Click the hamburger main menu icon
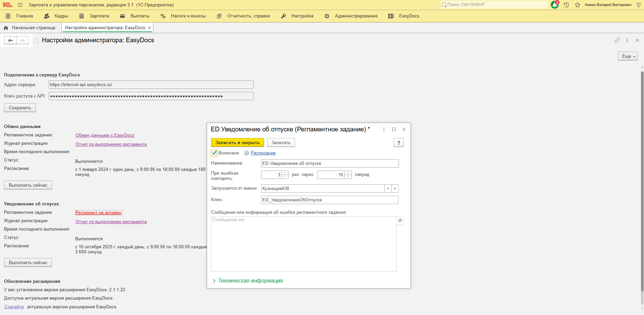Image resolution: width=644 pixels, height=315 pixels. (20, 5)
